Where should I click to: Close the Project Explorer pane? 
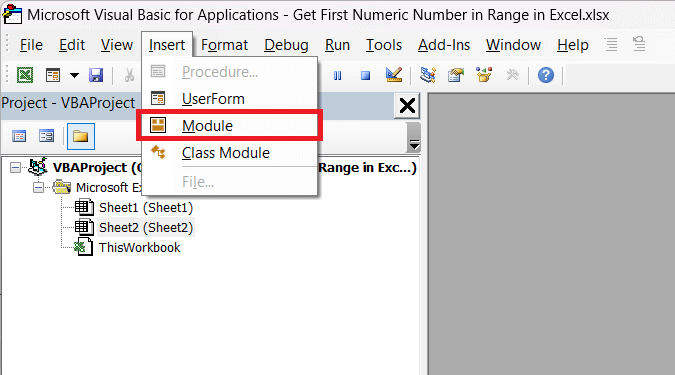[x=407, y=105]
